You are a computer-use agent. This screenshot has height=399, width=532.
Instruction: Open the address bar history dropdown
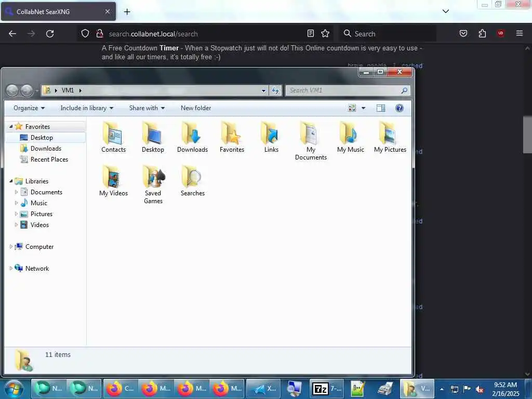click(x=263, y=90)
